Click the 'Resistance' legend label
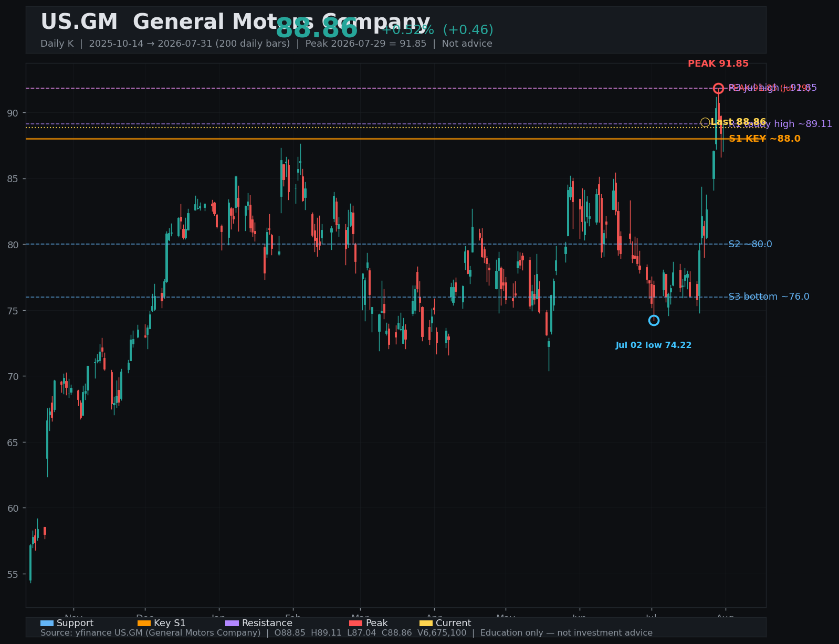The height and width of the screenshot is (644, 839). point(267,624)
